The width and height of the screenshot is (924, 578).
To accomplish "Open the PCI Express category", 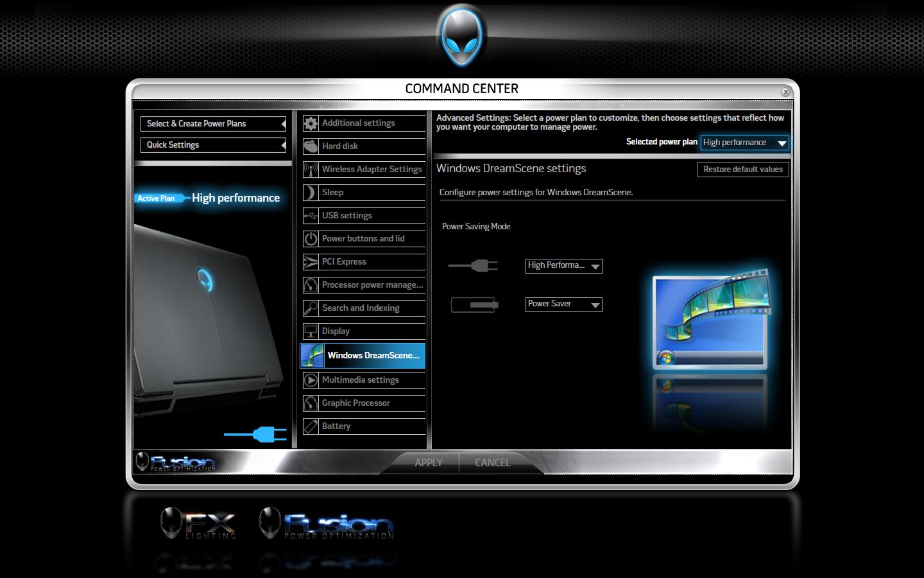I will [364, 262].
